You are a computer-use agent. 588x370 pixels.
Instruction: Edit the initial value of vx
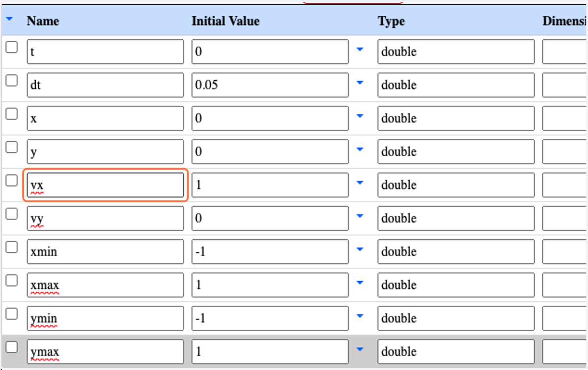coord(270,185)
